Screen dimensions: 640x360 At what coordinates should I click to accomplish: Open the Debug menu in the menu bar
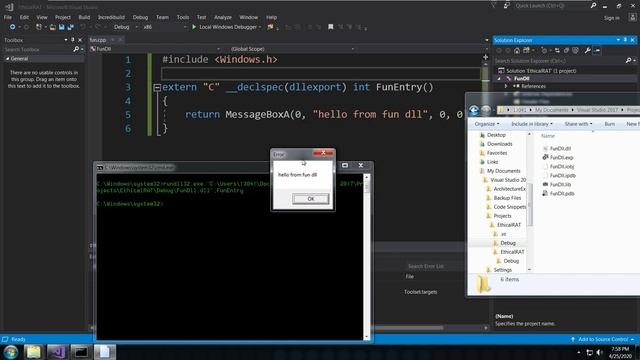[140, 17]
